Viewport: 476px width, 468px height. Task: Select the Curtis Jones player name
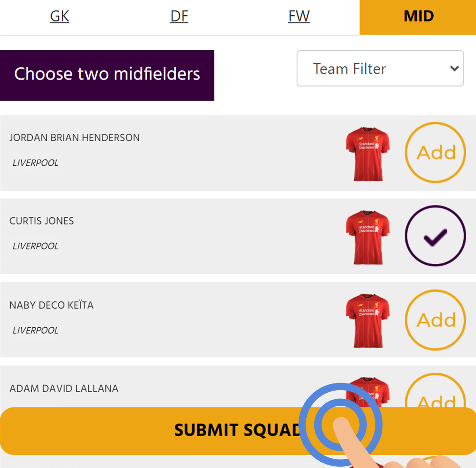click(41, 221)
